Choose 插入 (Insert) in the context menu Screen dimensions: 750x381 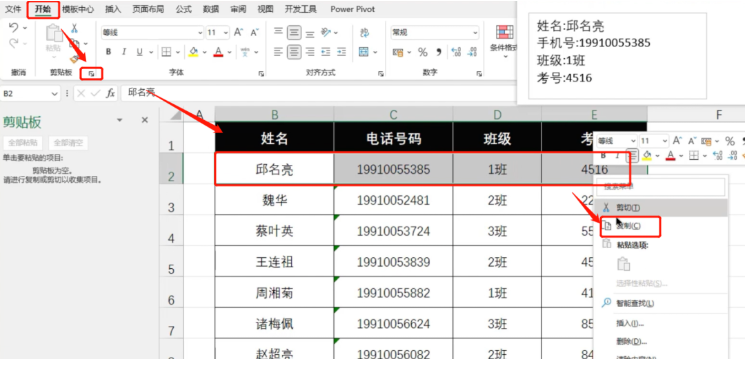(x=662, y=324)
